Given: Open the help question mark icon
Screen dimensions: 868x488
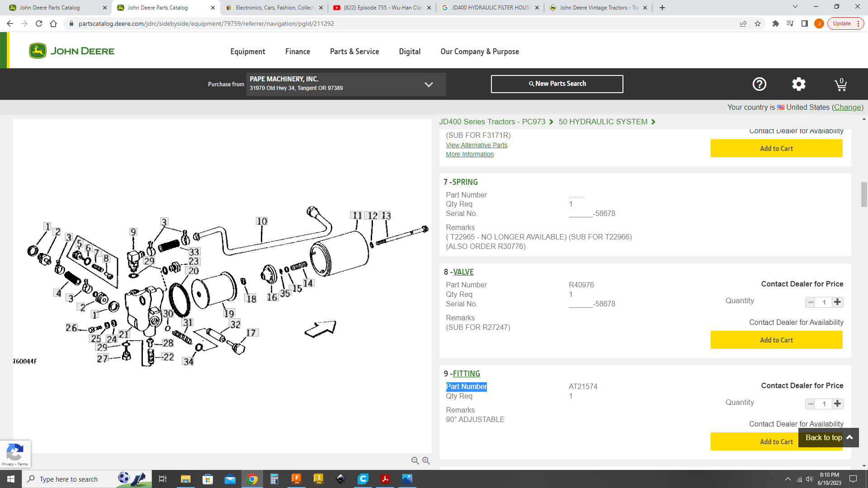Looking at the screenshot, I should pyautogui.click(x=759, y=84).
